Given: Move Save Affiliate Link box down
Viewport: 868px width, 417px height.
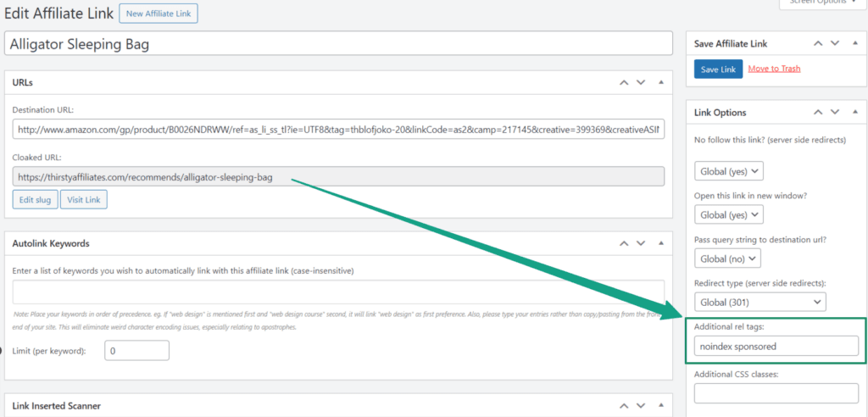Looking at the screenshot, I should [x=835, y=43].
